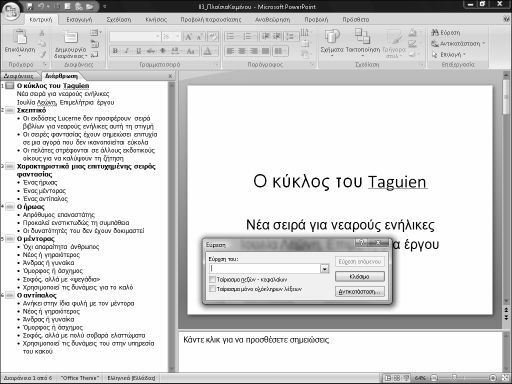The width and height of the screenshot is (512, 384).
Task: Open the font size dropdown in the ribbon
Action: tap(178, 36)
